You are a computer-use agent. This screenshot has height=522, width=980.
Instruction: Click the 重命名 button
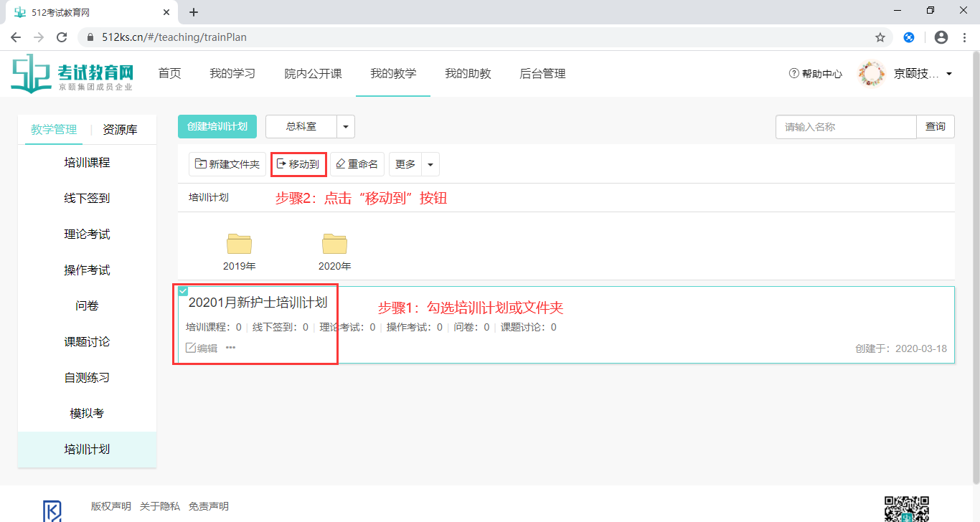pyautogui.click(x=357, y=164)
